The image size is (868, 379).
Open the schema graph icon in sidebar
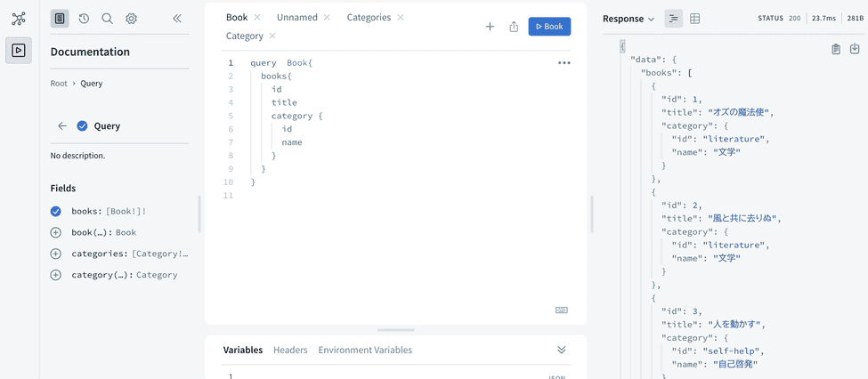tap(19, 19)
